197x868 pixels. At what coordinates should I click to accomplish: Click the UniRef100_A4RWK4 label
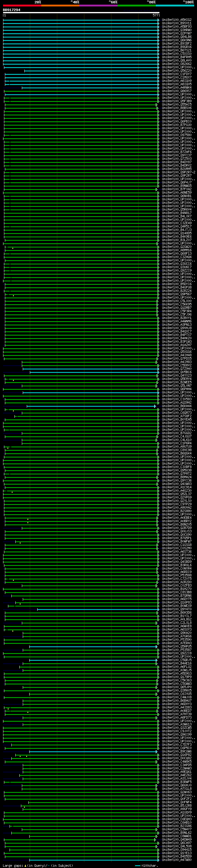coord(177,88)
